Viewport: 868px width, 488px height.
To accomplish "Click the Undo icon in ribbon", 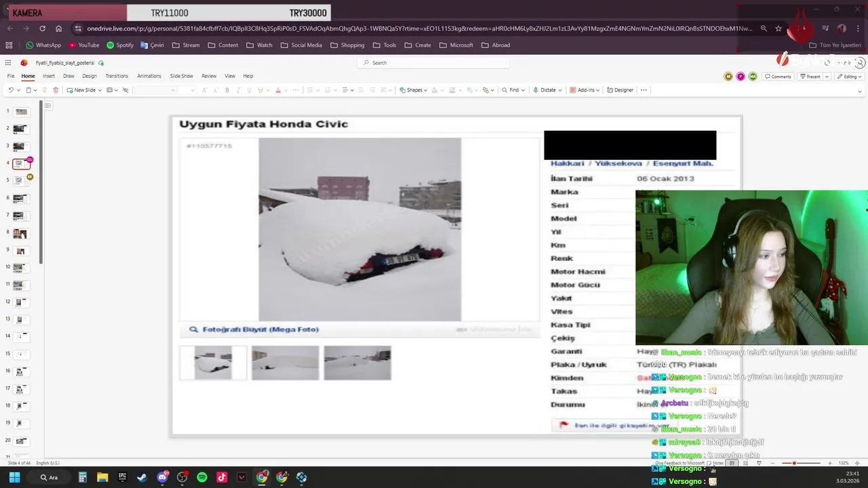I will pos(10,89).
